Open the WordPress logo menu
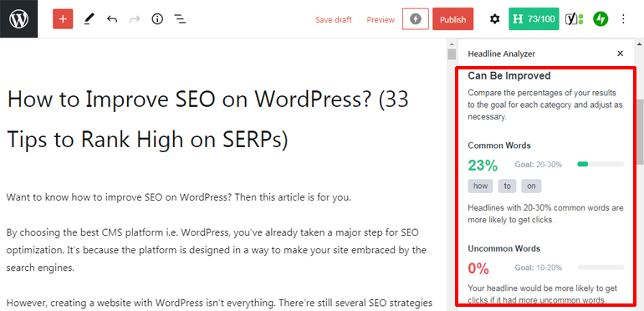The image size is (644, 311). pyautogui.click(x=18, y=19)
